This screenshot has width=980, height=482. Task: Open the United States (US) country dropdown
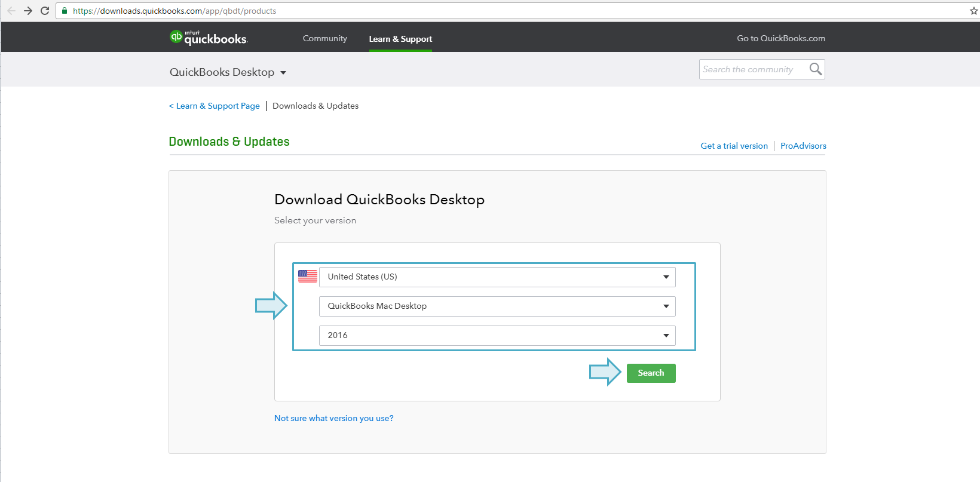[x=497, y=277]
